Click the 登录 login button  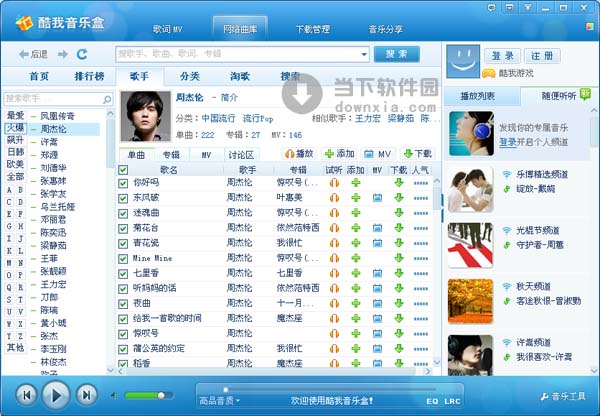[502, 56]
